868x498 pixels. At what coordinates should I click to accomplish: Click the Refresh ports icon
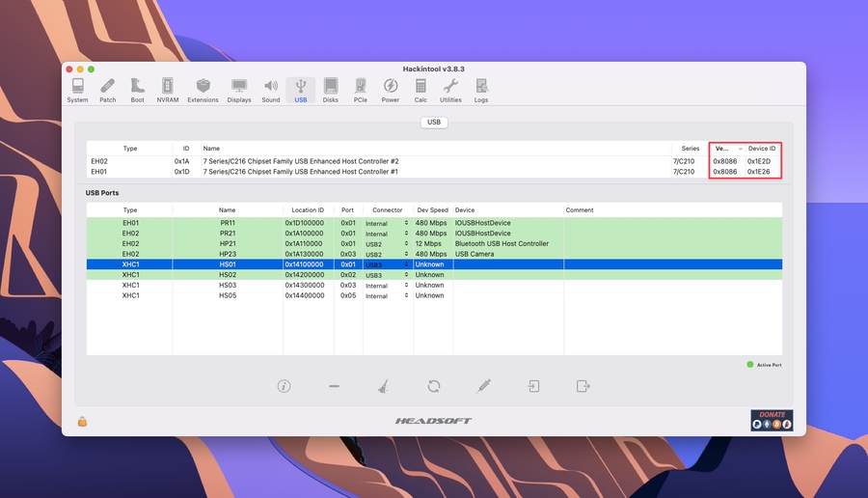[434, 386]
